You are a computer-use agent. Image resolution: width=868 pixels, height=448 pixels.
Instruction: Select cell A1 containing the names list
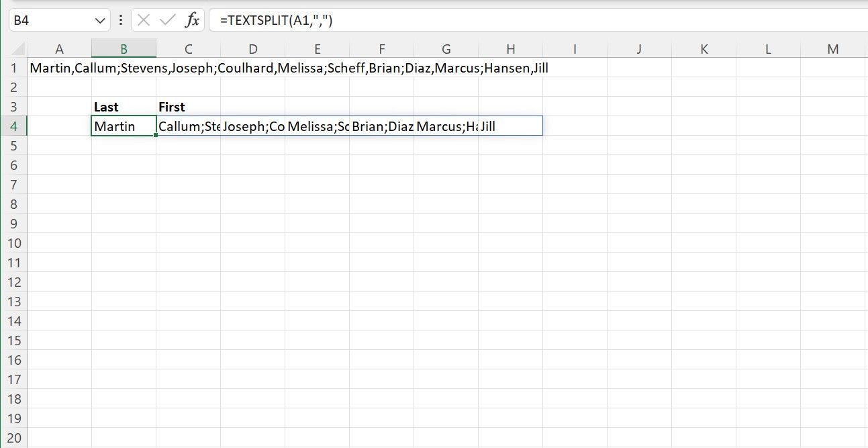[x=60, y=68]
